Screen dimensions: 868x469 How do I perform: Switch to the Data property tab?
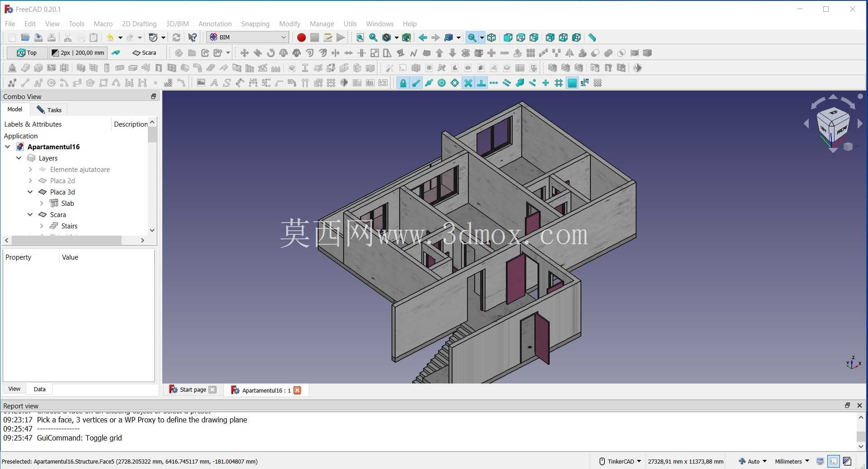click(x=39, y=389)
